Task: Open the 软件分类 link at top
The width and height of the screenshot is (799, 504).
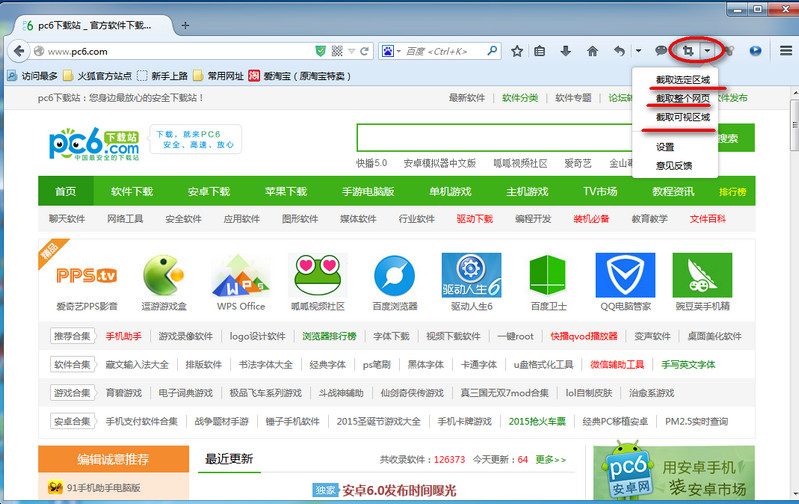Action: [x=520, y=98]
